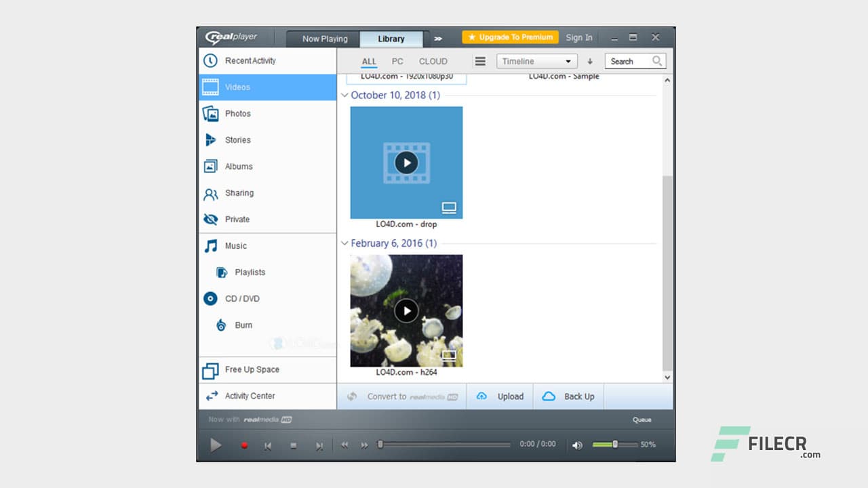Select the Burn option in the sidebar
The height and width of the screenshot is (488, 868).
(243, 325)
